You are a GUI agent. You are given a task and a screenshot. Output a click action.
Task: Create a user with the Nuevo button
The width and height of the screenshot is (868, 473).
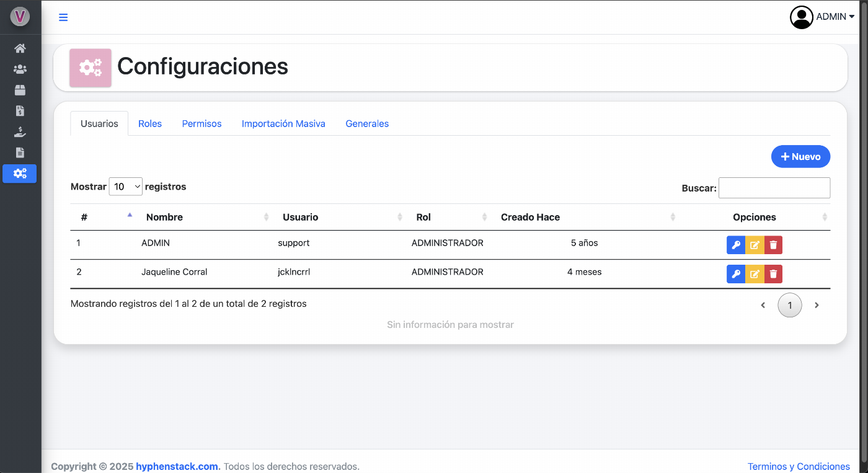click(x=800, y=156)
